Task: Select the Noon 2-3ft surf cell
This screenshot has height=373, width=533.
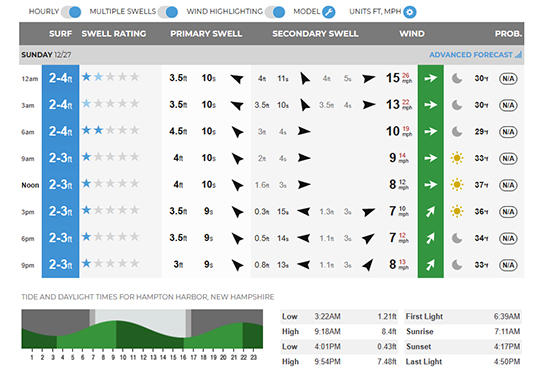Action: point(61,185)
